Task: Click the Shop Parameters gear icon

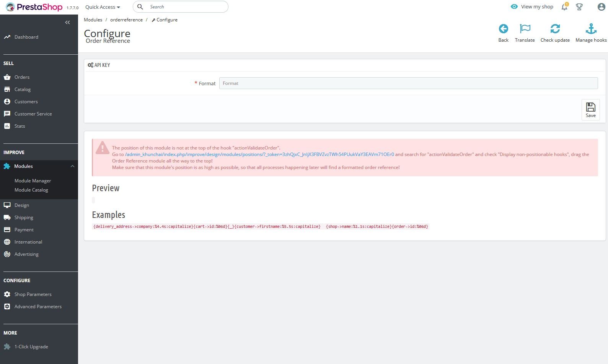Action: pos(7,294)
